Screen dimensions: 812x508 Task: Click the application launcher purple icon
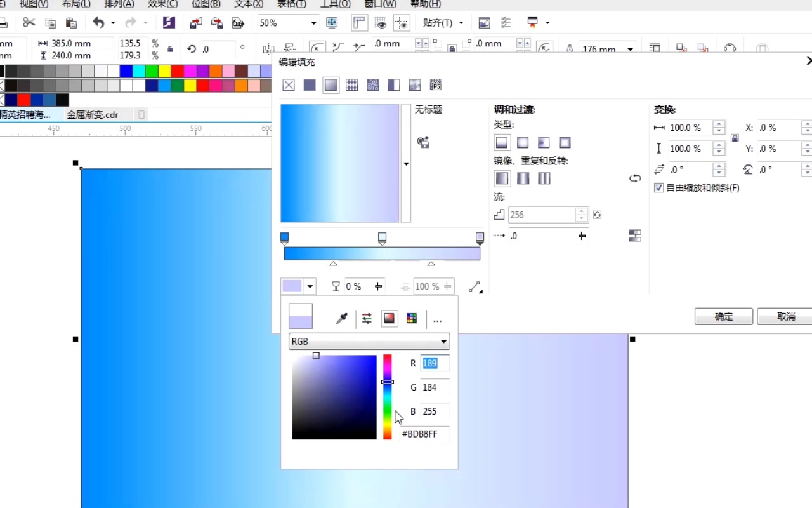pos(169,23)
